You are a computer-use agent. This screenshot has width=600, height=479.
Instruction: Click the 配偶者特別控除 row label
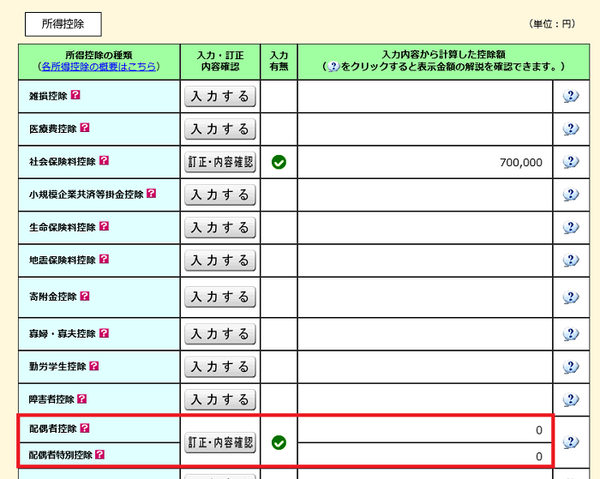pyautogui.click(x=60, y=455)
